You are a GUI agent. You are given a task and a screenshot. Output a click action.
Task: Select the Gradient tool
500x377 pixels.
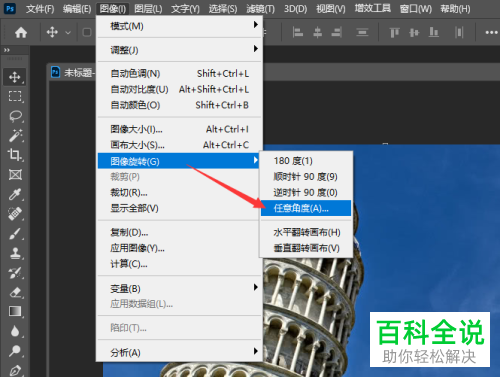point(15,311)
